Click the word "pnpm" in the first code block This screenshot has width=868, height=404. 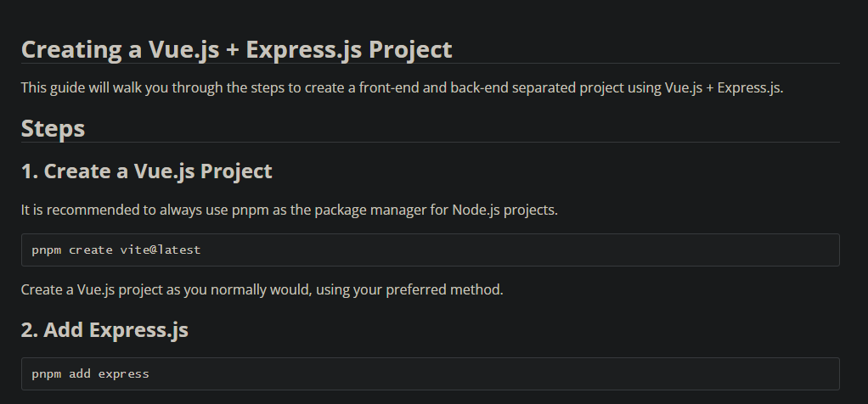(x=47, y=250)
